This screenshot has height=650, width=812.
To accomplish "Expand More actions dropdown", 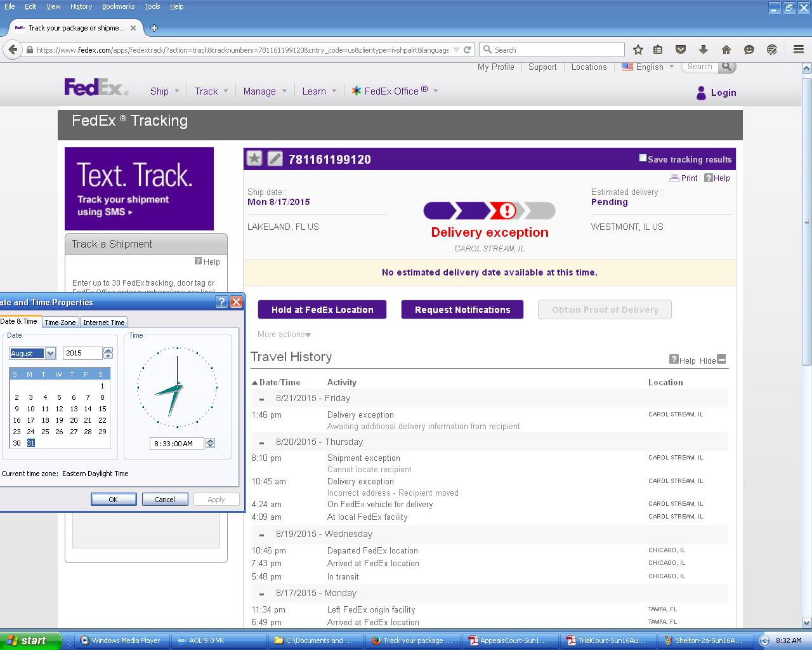I will point(284,335).
